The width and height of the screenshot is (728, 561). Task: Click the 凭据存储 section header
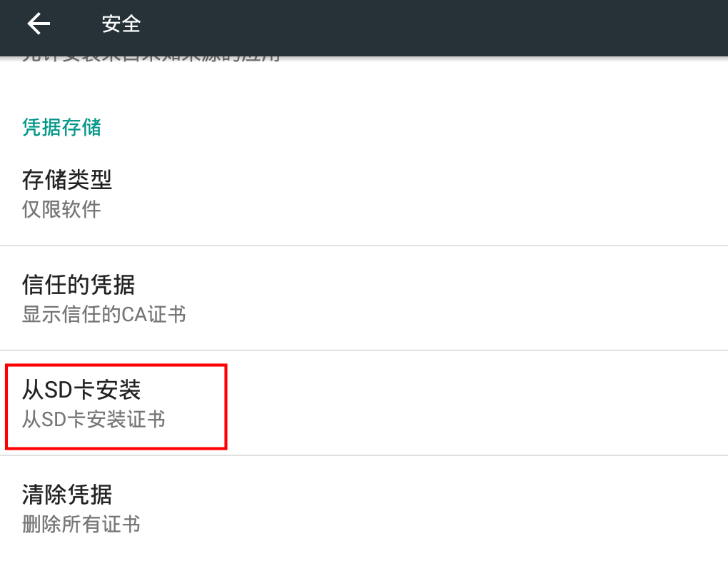click(x=61, y=127)
